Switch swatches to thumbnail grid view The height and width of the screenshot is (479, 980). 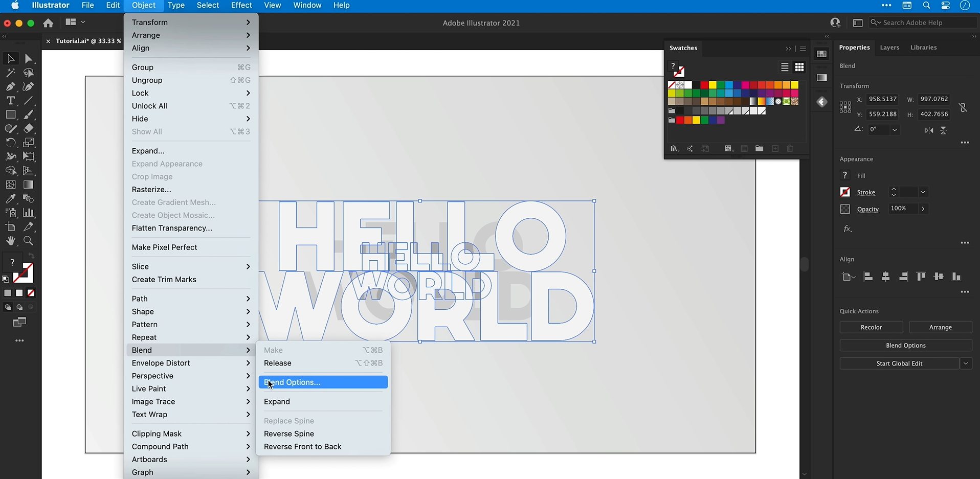point(799,67)
